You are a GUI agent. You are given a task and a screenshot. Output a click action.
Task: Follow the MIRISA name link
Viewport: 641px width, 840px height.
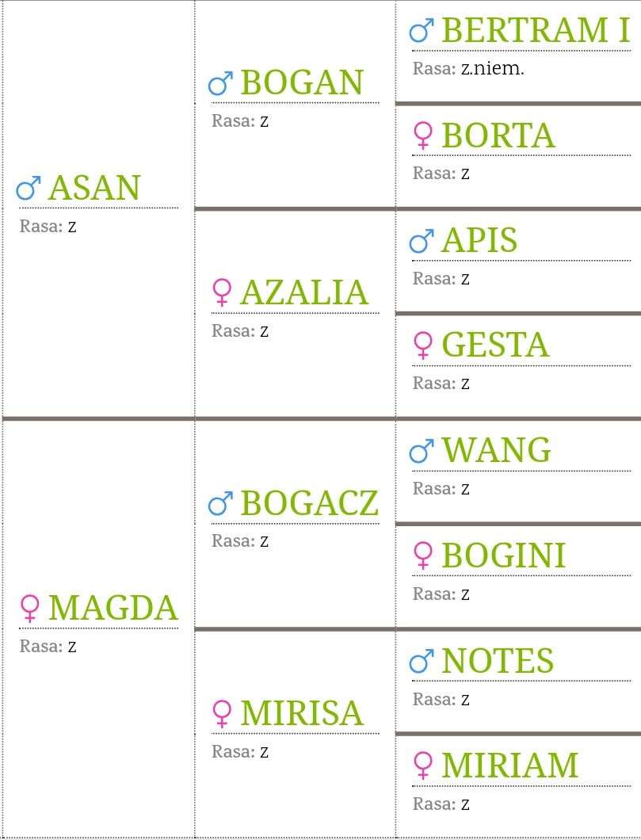click(x=302, y=712)
